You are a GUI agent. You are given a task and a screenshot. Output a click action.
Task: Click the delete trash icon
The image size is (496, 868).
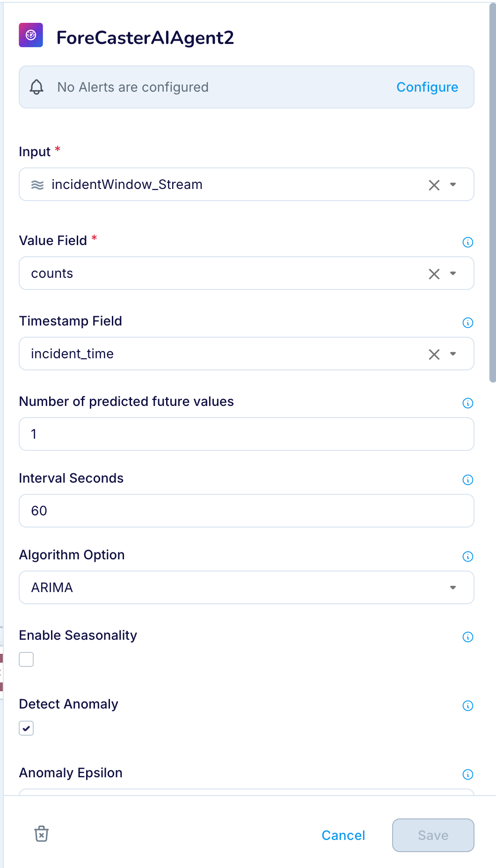pos(42,834)
